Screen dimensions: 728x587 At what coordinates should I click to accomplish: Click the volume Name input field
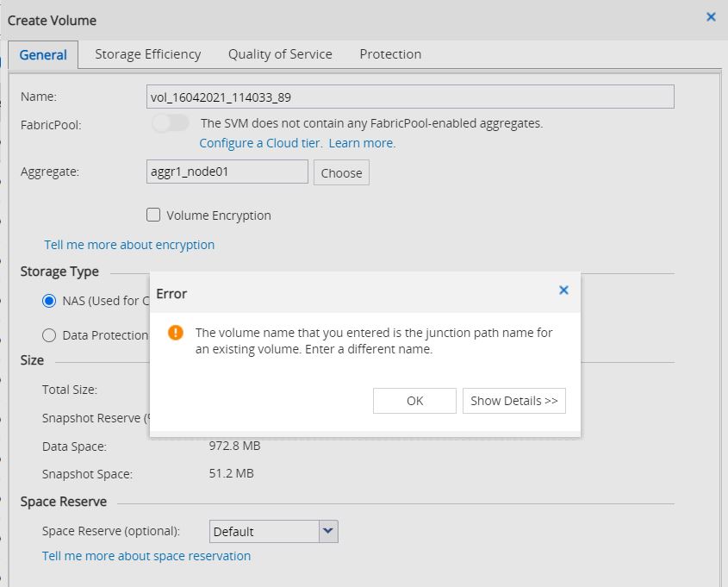410,97
